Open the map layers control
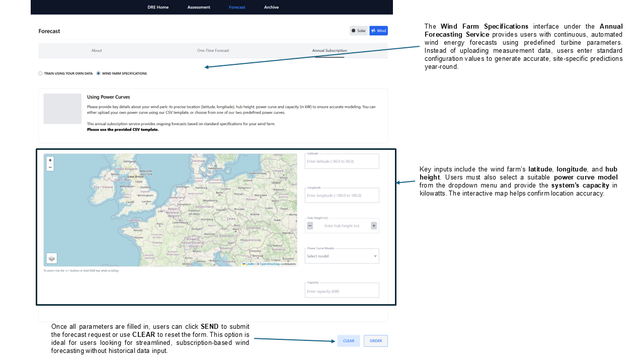This screenshot has height=362, width=644. 51,258
